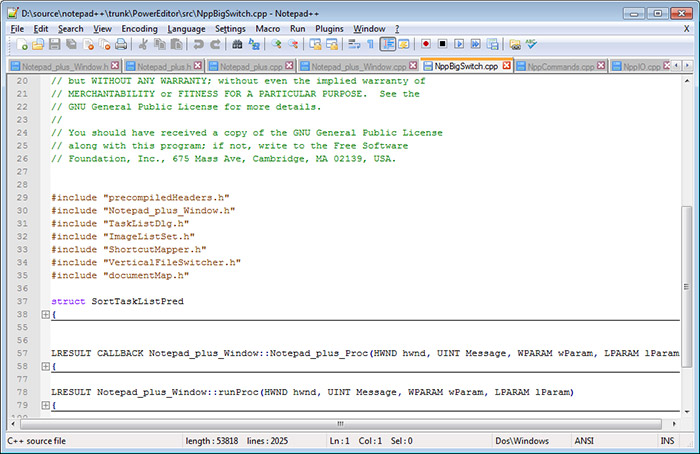Save the current recorded macro icon

(492, 44)
